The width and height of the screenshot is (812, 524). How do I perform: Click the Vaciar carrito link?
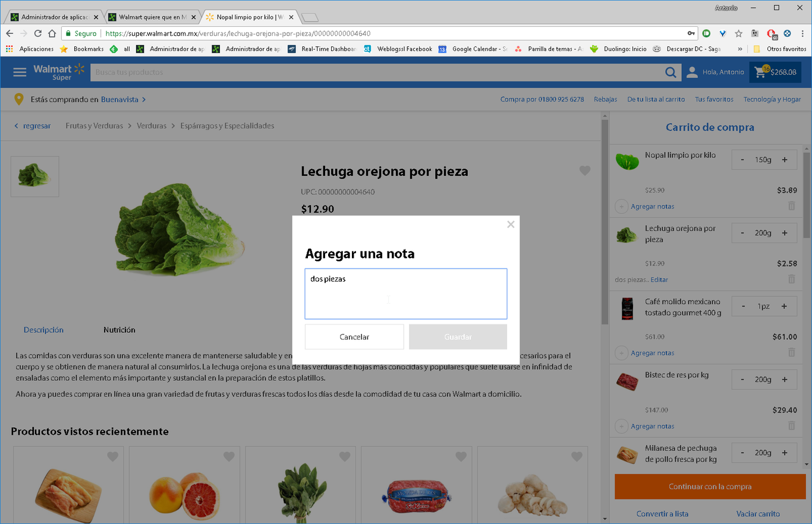point(758,513)
